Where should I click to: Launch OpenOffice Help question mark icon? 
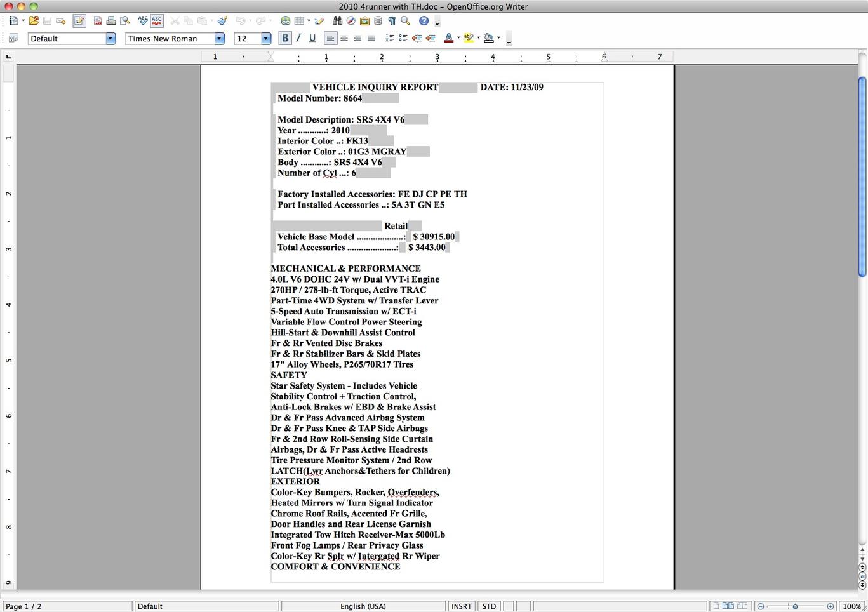coord(424,21)
